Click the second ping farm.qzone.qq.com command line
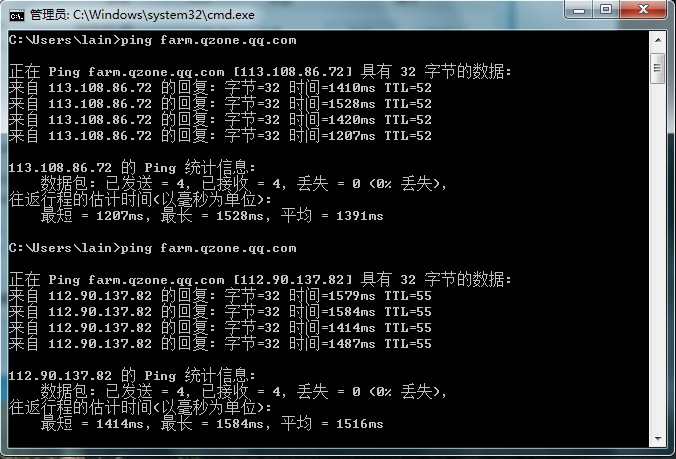 (152, 248)
